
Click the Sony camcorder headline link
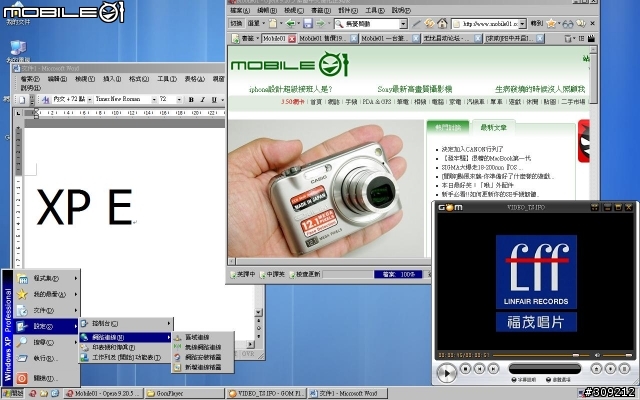pos(414,89)
